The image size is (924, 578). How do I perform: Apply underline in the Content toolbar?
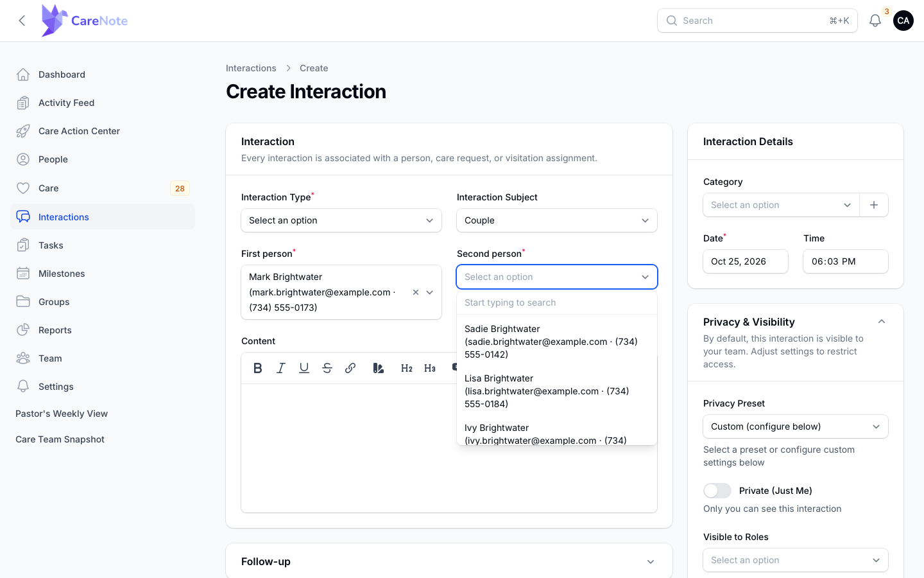click(x=304, y=368)
